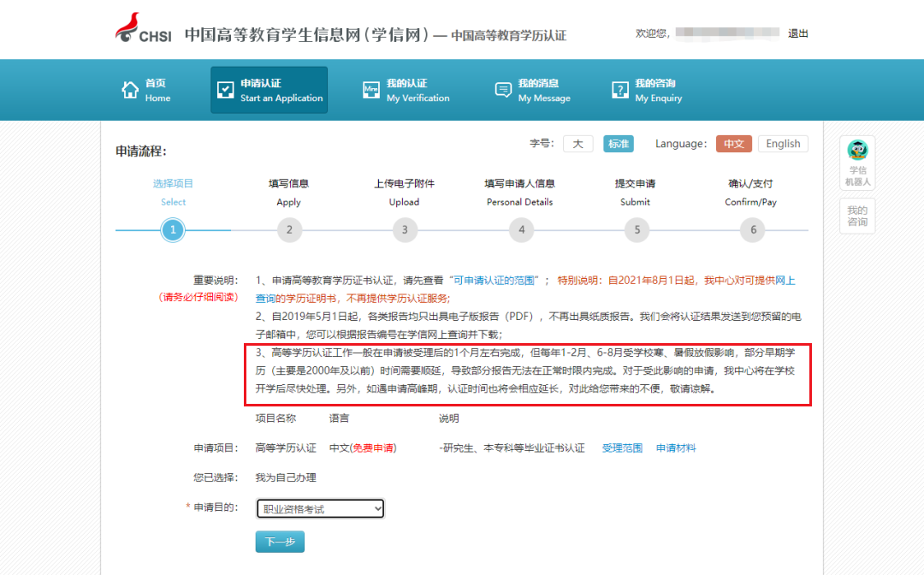
Task: Open 我的咨询 sidebar button
Action: click(x=857, y=216)
